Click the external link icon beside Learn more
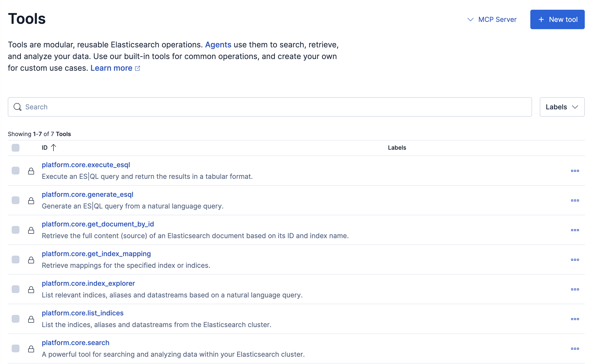Screen dimensions: 594x364 click(138, 68)
